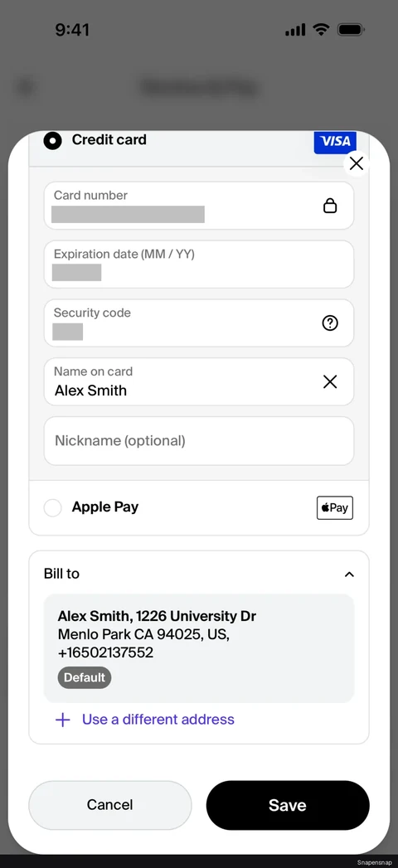The width and height of the screenshot is (398, 868).
Task: Click the Bill to header
Action: tap(61, 574)
